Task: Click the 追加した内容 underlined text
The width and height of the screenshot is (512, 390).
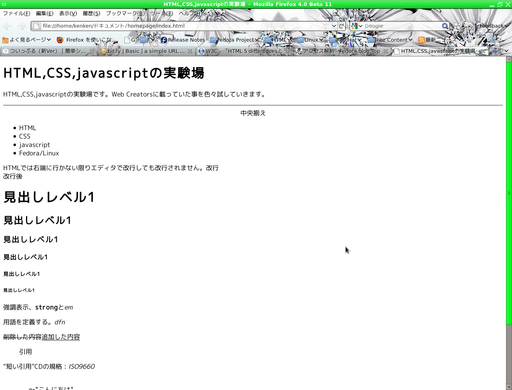Action: (61, 337)
